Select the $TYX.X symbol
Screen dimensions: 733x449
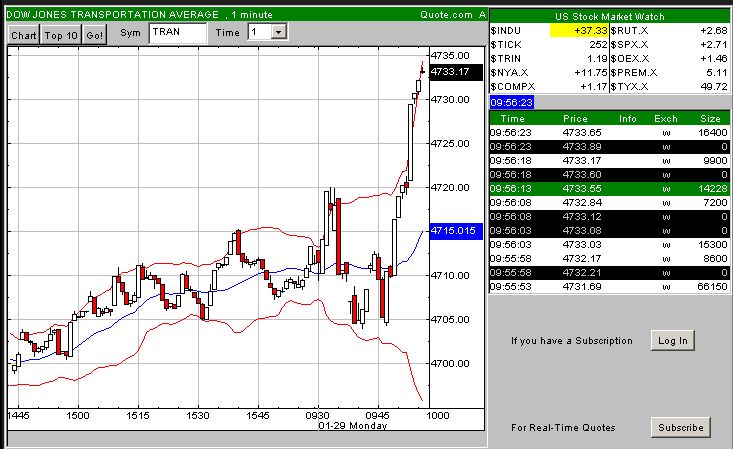(x=629, y=87)
